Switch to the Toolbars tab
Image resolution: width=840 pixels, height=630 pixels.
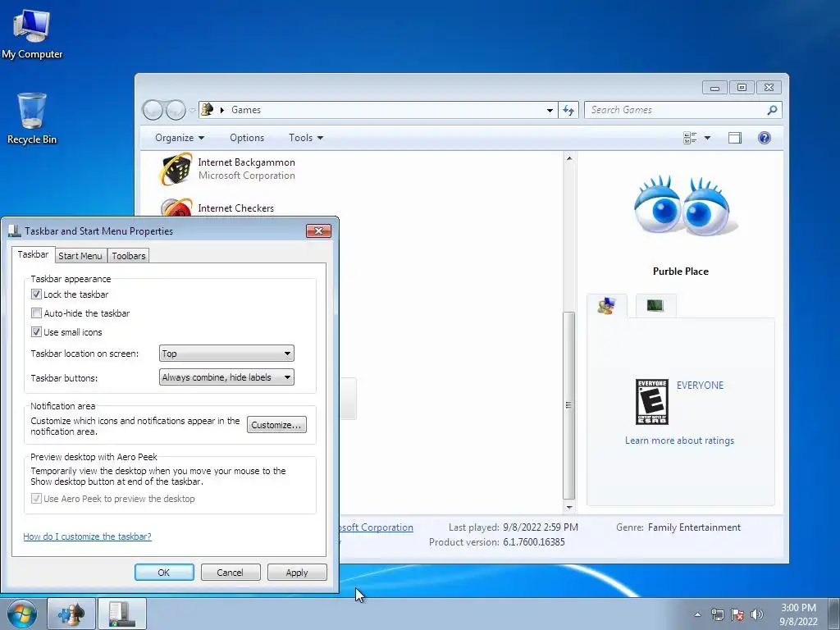pyautogui.click(x=129, y=256)
